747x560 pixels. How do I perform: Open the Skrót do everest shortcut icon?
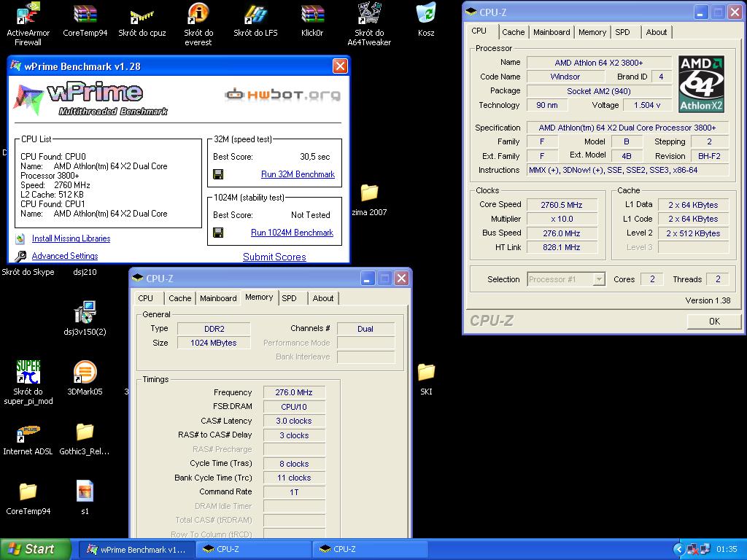tap(198, 15)
